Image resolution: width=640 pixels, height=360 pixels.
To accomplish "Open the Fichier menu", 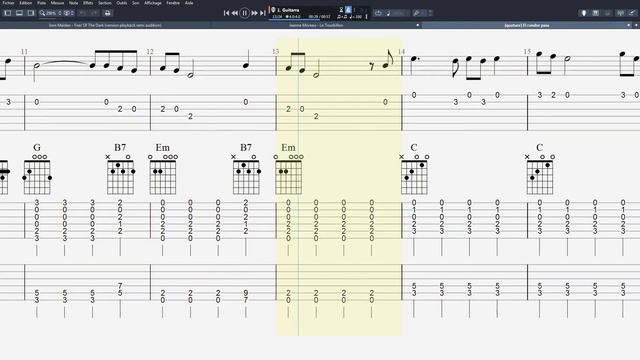I will click(8, 3).
